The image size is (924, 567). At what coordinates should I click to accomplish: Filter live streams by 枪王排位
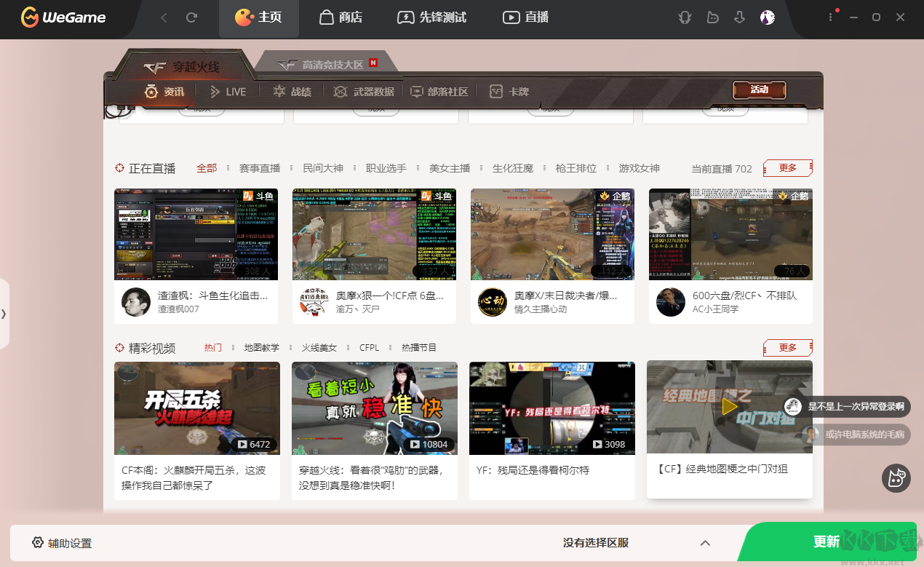coord(576,168)
